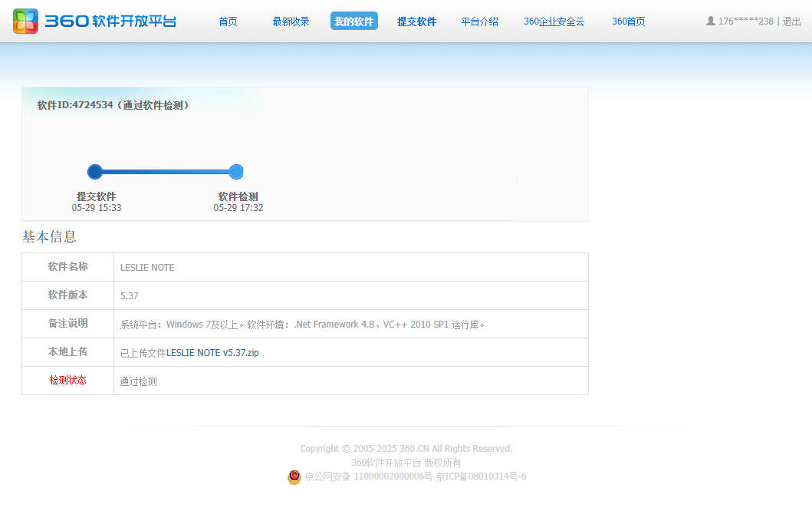Screen dimensions: 812x511
Task: Click the 基本信息 section heading
Action: 49,237
